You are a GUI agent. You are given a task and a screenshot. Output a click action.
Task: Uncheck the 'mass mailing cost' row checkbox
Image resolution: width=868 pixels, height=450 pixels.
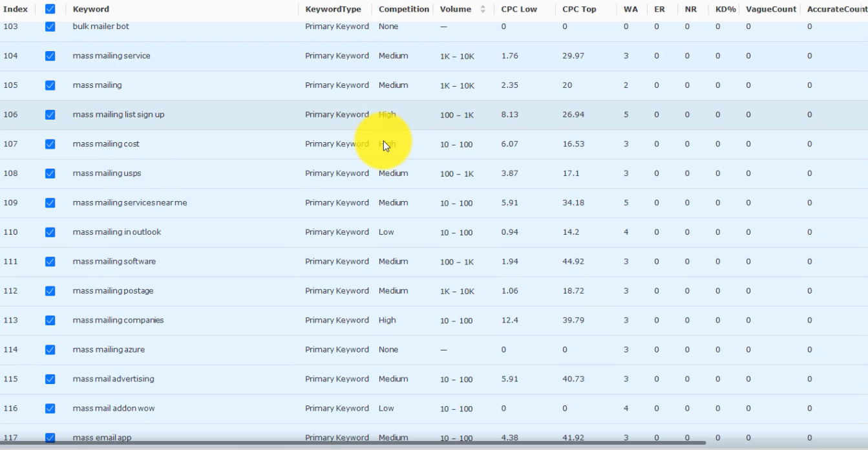point(50,144)
